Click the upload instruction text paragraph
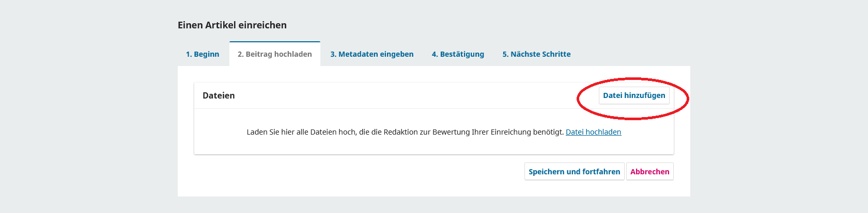Screen dimensions: 868x213 click(434, 132)
